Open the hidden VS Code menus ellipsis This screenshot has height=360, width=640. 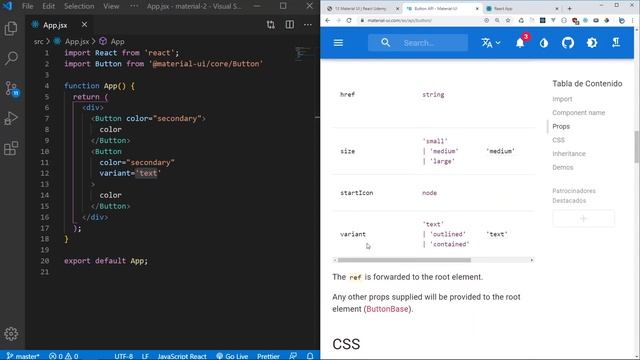(x=134, y=6)
